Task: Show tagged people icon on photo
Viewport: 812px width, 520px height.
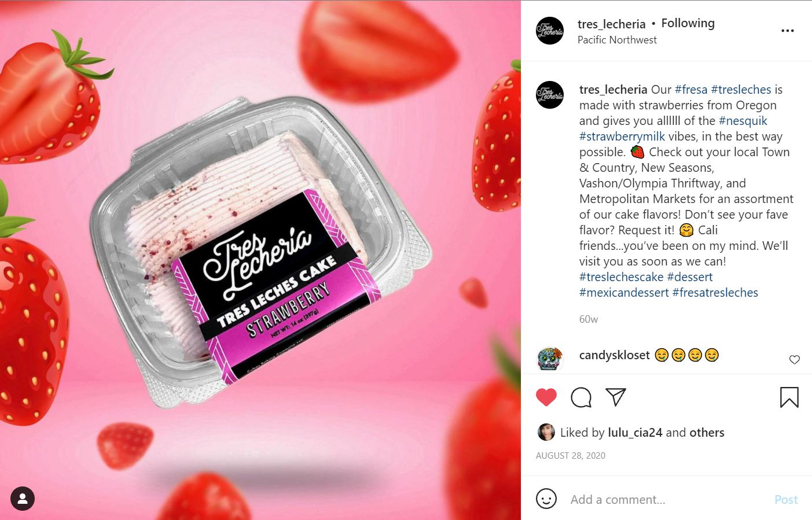Action: (x=23, y=499)
